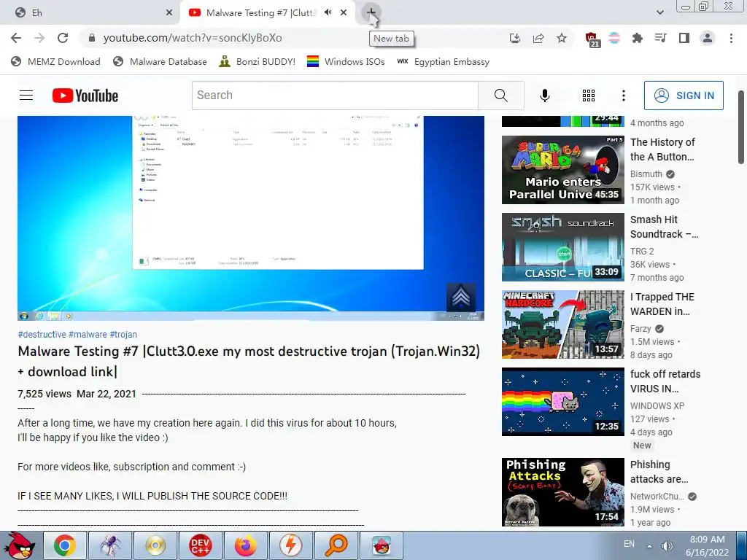The width and height of the screenshot is (747, 560).
Task: Open the YouTube apps grid
Action: (589, 96)
